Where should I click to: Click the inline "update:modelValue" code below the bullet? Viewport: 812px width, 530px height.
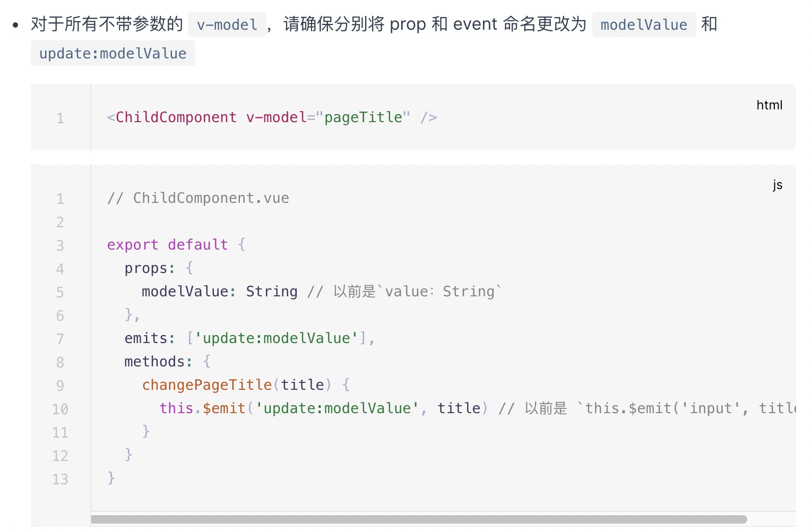click(113, 54)
